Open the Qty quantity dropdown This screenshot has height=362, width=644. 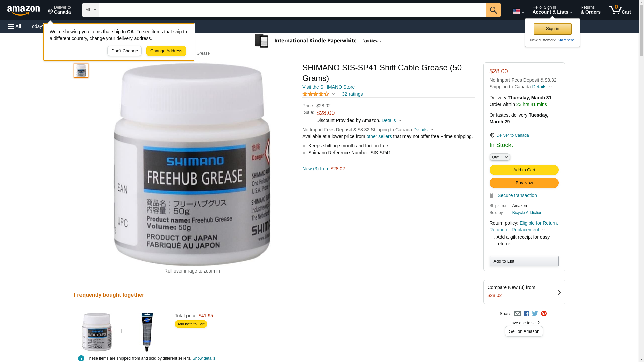click(500, 157)
